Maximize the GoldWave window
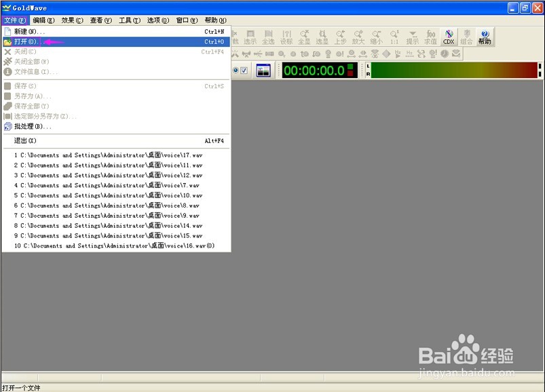The height and width of the screenshot is (392, 545). [525, 7]
